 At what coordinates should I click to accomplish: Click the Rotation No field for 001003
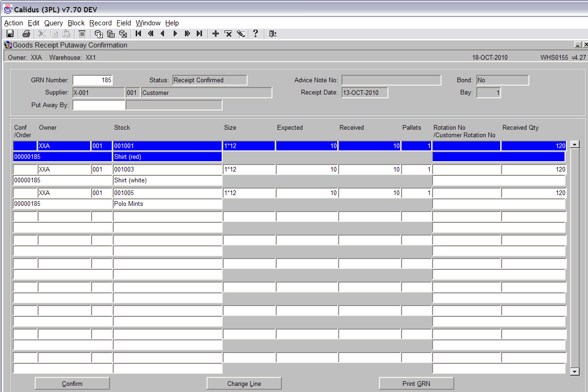tap(466, 169)
